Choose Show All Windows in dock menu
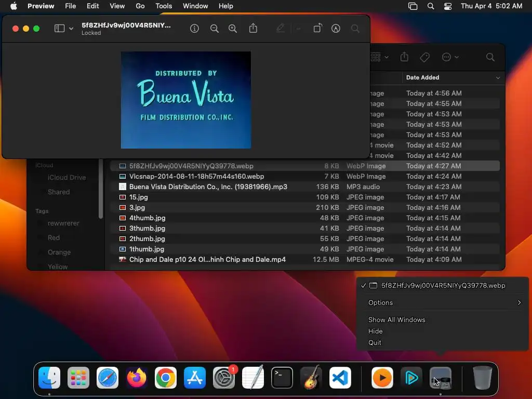The height and width of the screenshot is (399, 532). pyautogui.click(x=396, y=320)
